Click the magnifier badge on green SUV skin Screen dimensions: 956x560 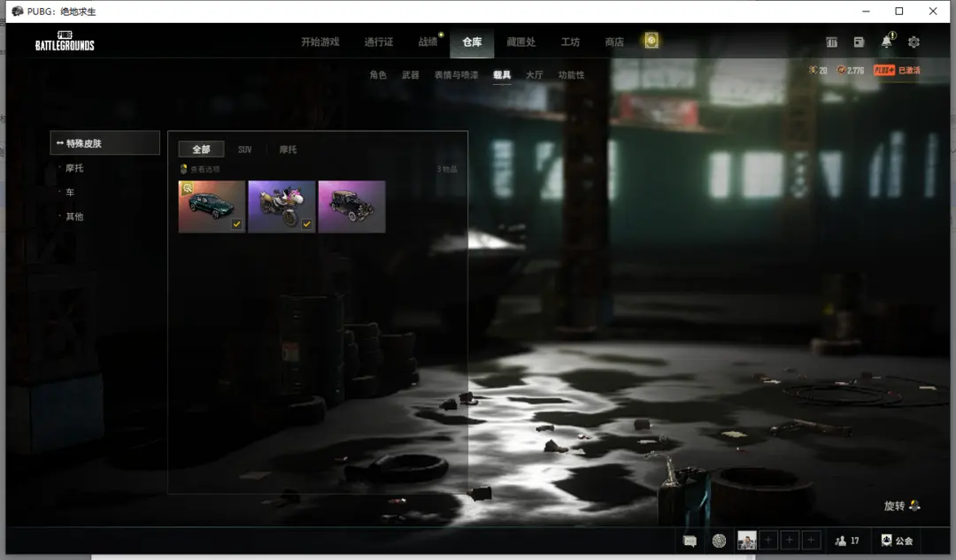pos(187,188)
